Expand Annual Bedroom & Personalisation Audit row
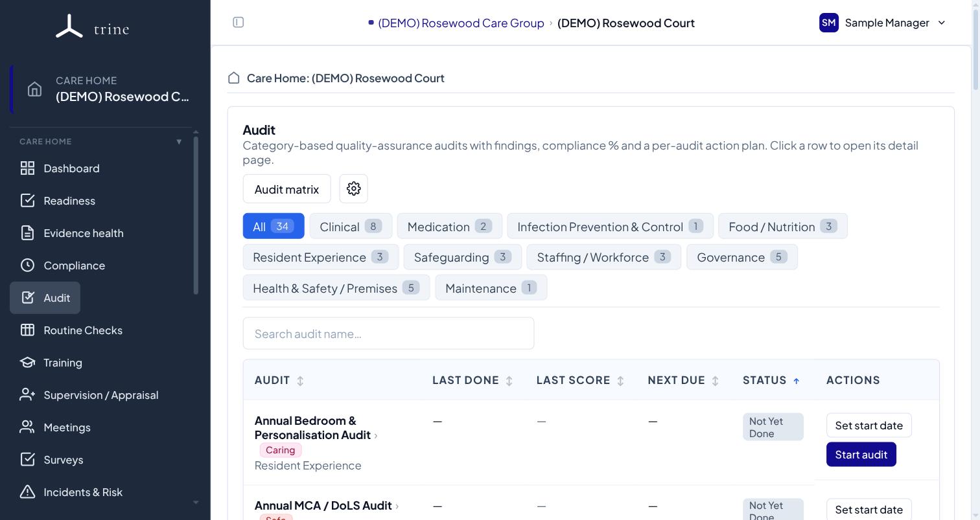Viewport: 980px width, 520px height. coord(376,436)
